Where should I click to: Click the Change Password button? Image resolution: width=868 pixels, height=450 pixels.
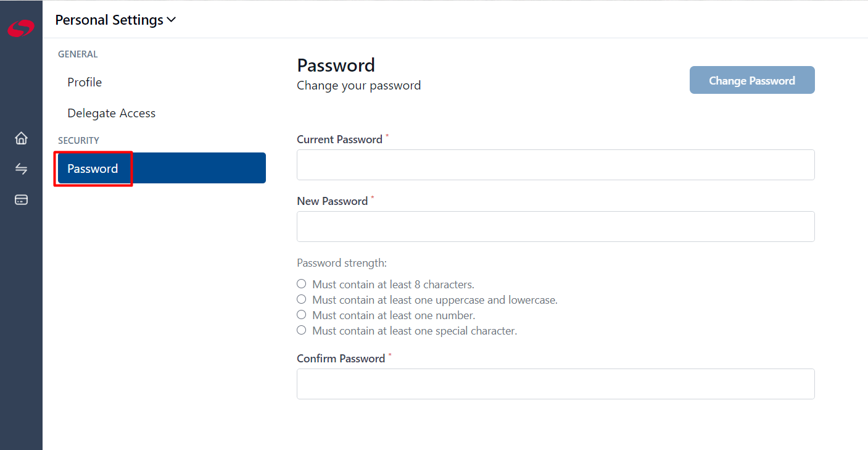pos(752,80)
